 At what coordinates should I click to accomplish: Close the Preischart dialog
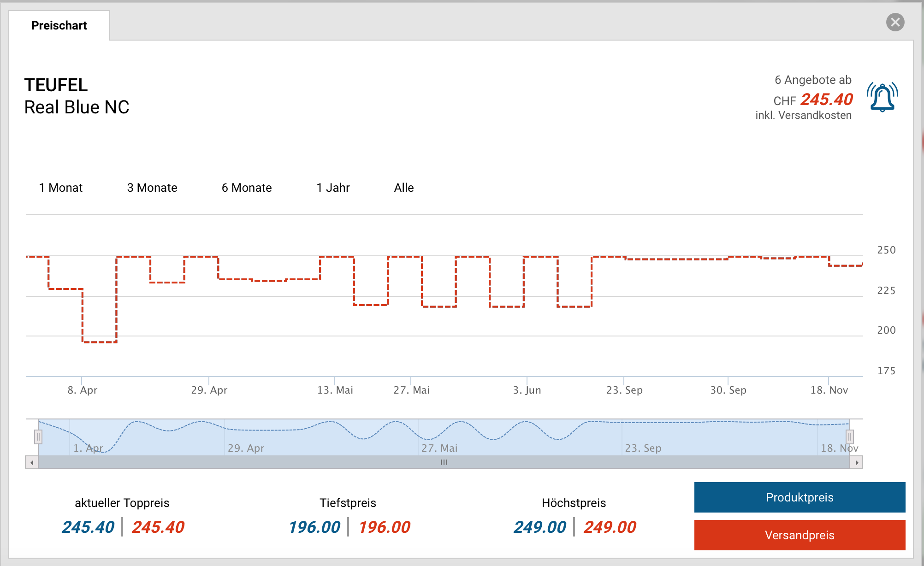coord(895,22)
